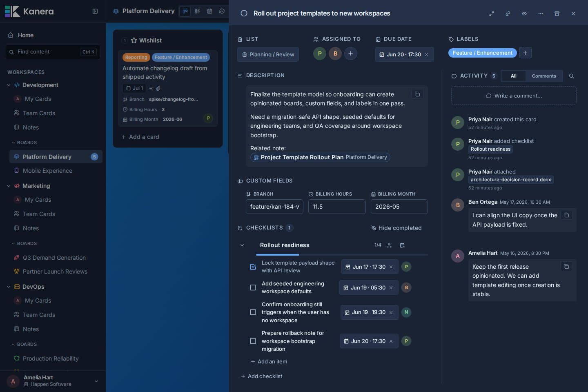Collapse the DevOps workspace
Image resolution: width=588 pixels, height=392 pixels.
click(9, 287)
